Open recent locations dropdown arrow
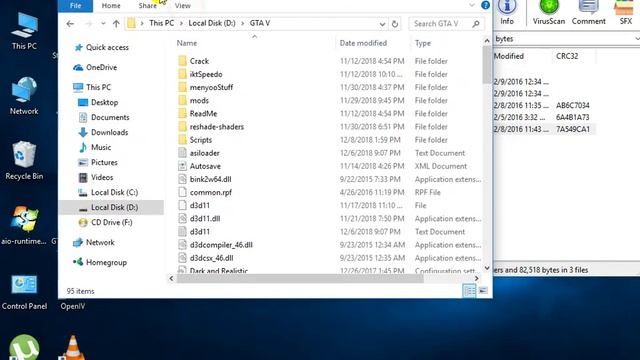 [103, 24]
